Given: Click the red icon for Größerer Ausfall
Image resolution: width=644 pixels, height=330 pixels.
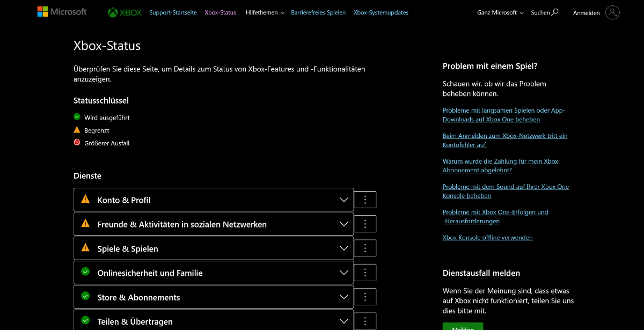Looking at the screenshot, I should tap(77, 143).
